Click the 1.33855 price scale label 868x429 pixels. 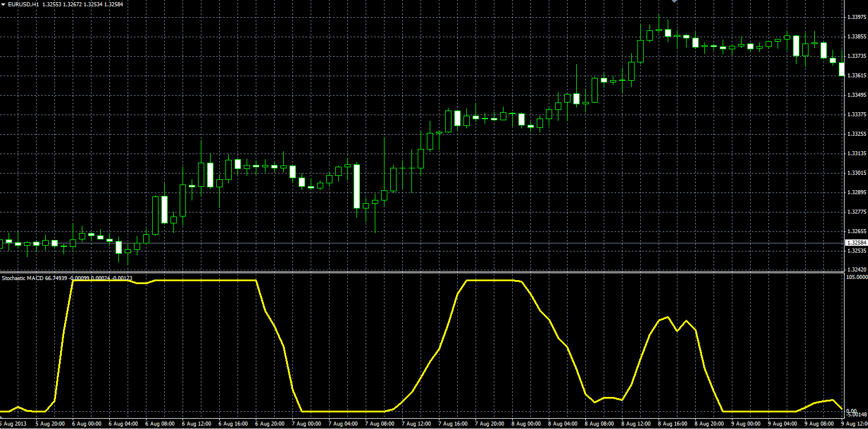[x=856, y=37]
